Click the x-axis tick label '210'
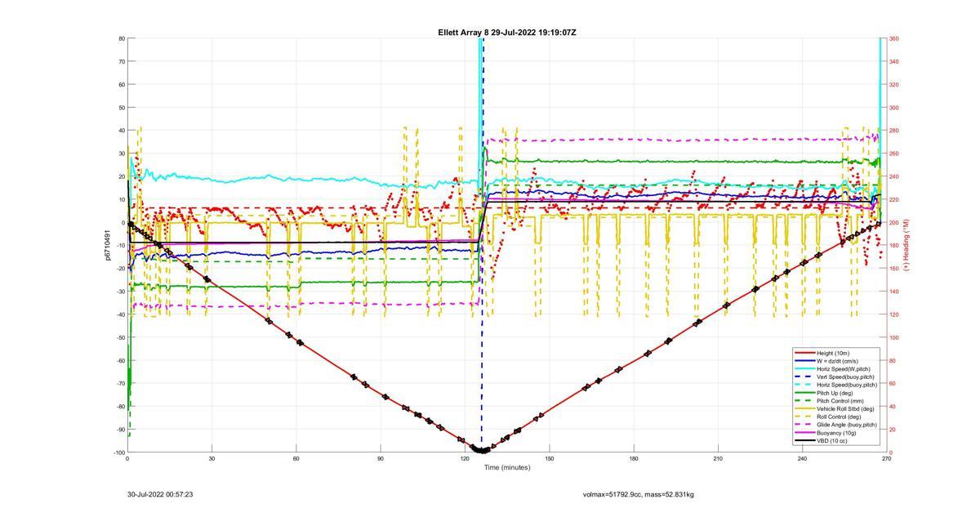The height and width of the screenshot is (508, 980). tap(718, 458)
